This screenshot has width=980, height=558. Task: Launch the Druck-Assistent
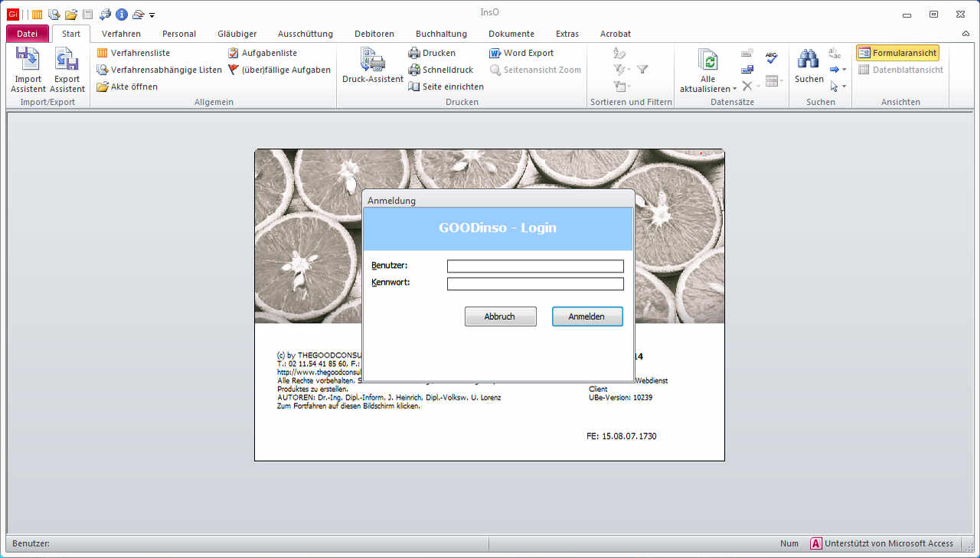point(373,66)
